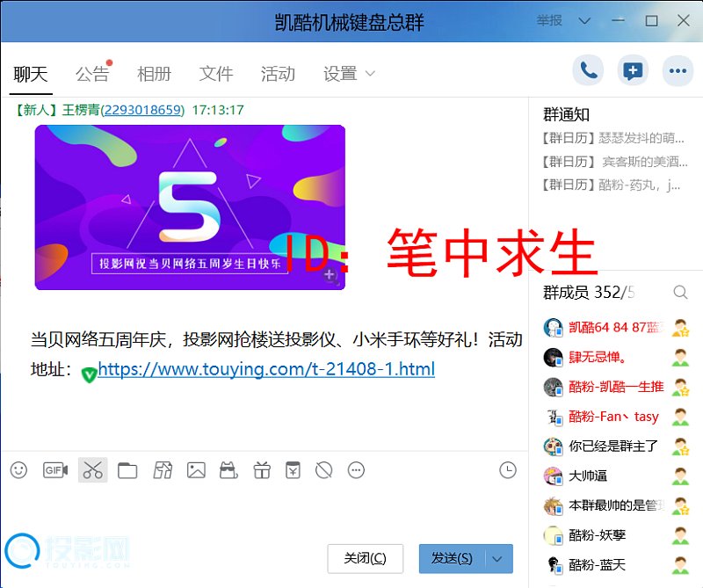Open the emoji picker
The image size is (703, 588).
point(18,470)
